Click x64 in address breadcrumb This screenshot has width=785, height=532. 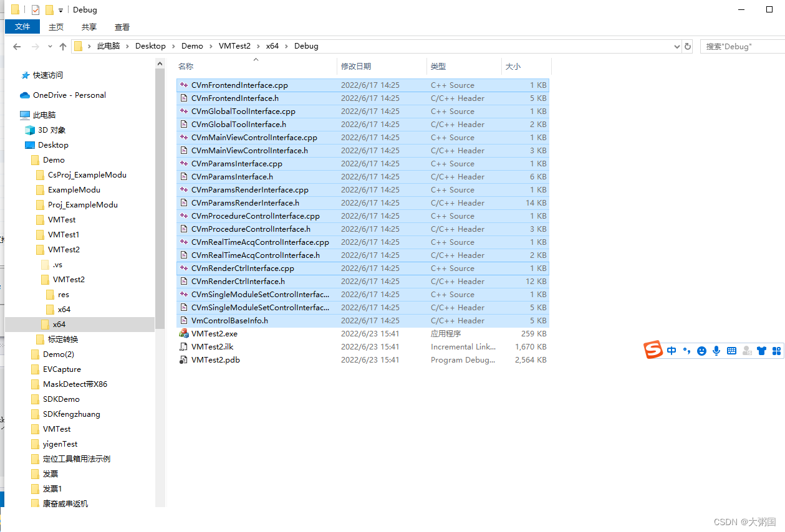coord(272,46)
